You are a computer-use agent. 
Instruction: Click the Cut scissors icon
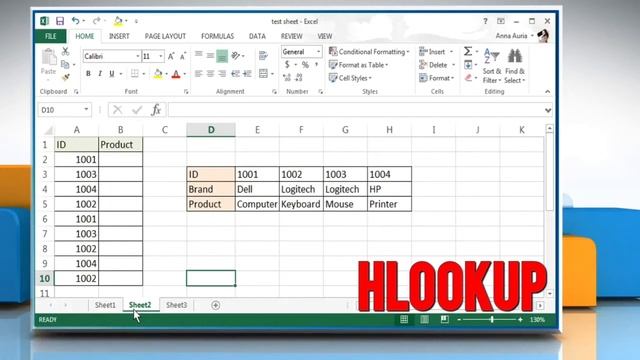point(65,51)
